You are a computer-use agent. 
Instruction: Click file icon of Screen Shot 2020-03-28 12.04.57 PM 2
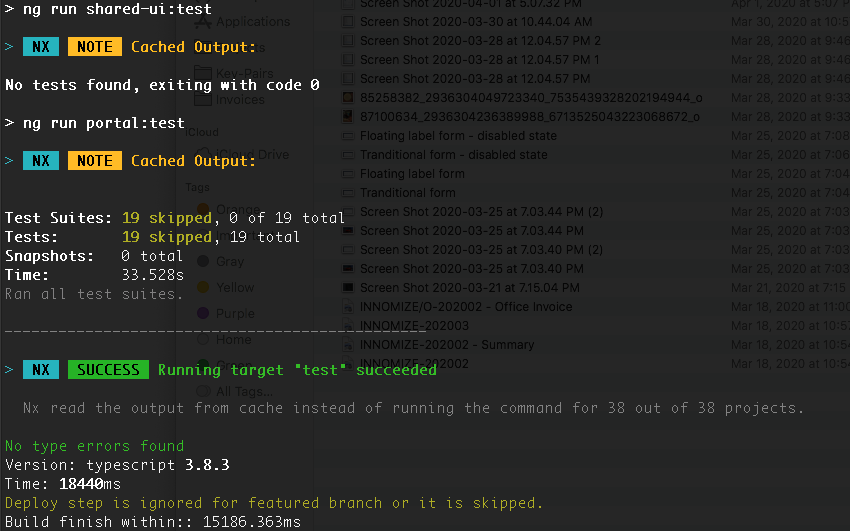pyautogui.click(x=348, y=41)
